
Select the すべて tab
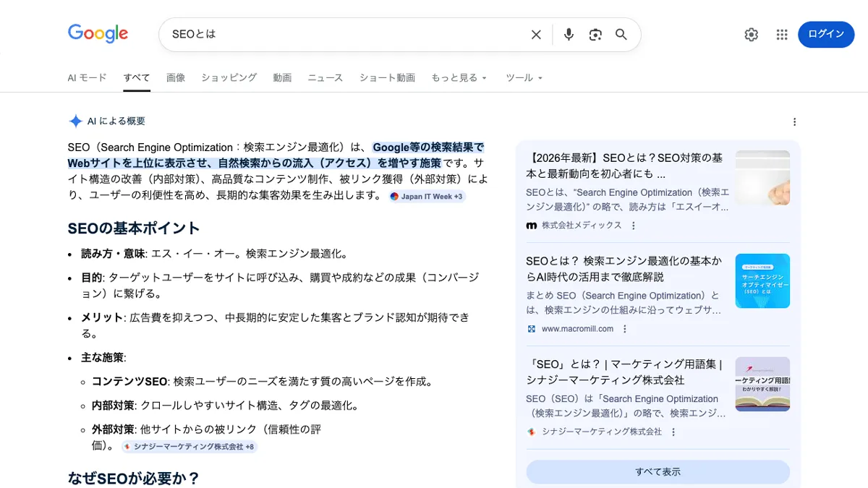137,77
